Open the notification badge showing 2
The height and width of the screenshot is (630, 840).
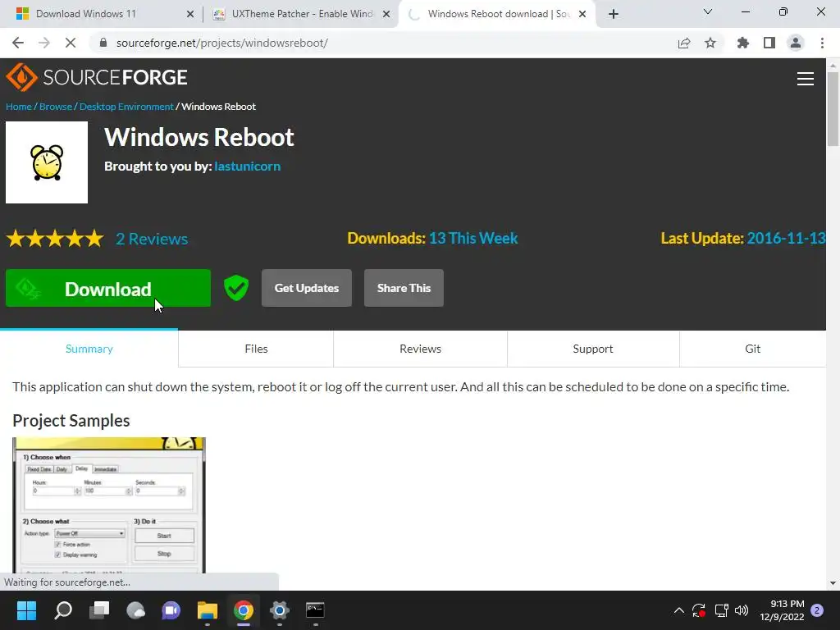pyautogui.click(x=817, y=610)
